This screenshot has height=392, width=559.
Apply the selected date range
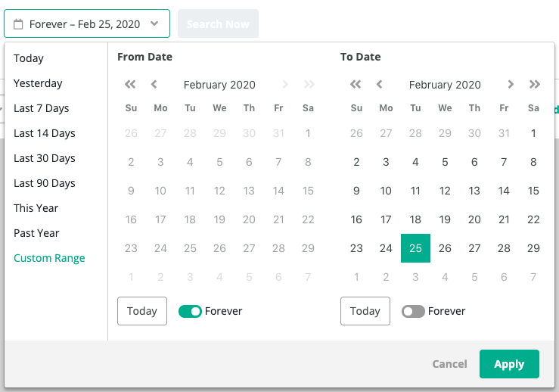pos(509,364)
